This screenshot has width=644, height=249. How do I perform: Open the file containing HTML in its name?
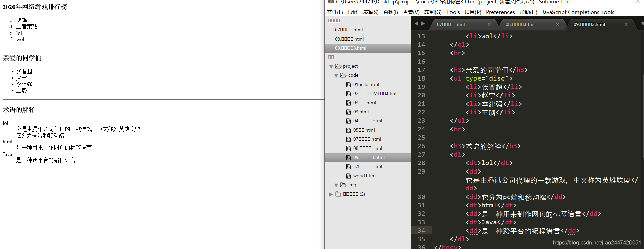pos(375,93)
